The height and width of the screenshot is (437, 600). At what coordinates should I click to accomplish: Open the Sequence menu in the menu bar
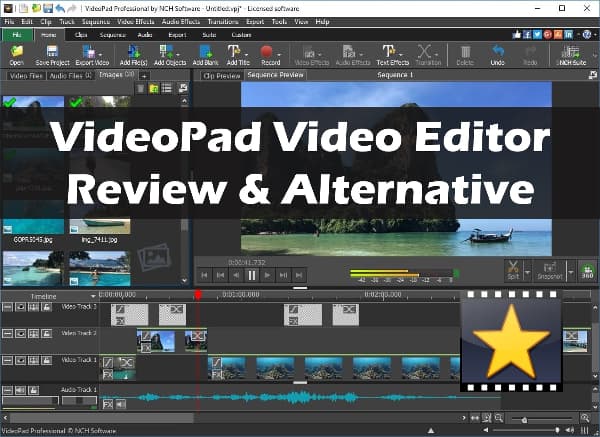click(96, 22)
